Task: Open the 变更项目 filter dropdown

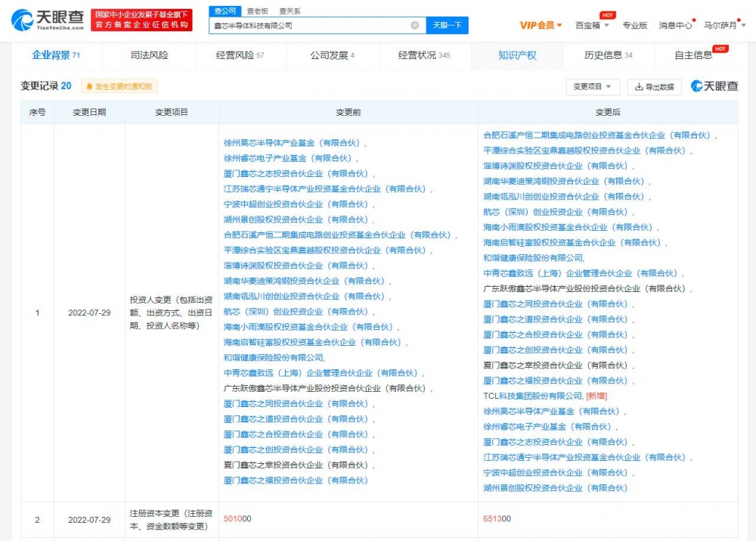Action: (593, 87)
